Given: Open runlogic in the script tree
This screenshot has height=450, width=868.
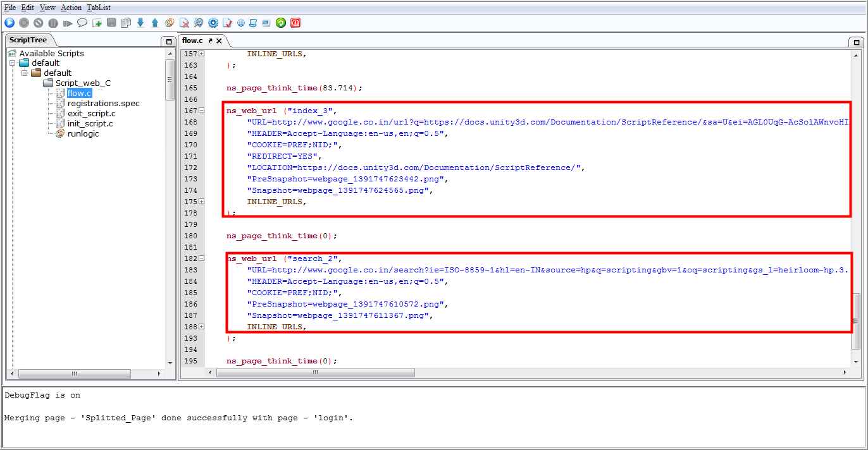Looking at the screenshot, I should (x=83, y=133).
